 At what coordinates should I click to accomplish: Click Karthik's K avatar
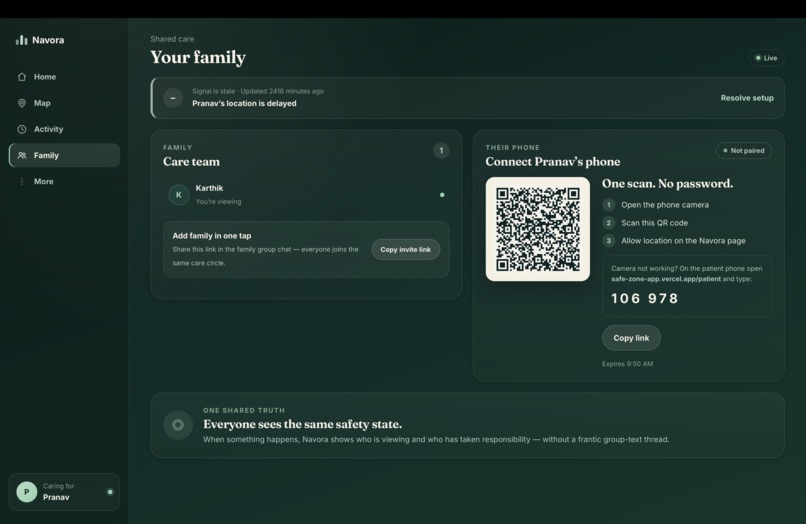pos(178,195)
